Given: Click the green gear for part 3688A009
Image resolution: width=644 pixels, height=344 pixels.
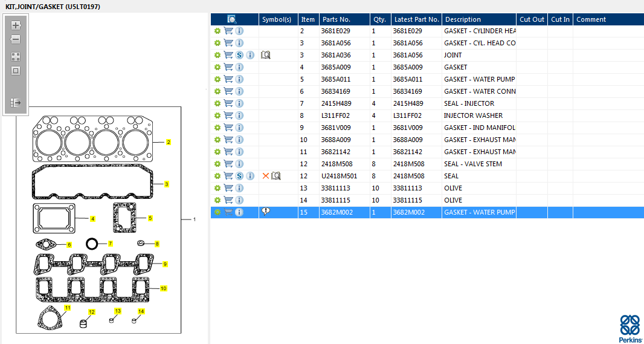Looking at the screenshot, I should tap(217, 140).
